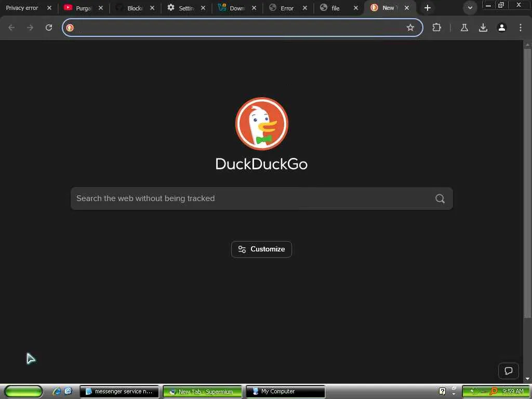Open the experiments flask icon
Image resolution: width=532 pixels, height=399 pixels.
tap(464, 28)
